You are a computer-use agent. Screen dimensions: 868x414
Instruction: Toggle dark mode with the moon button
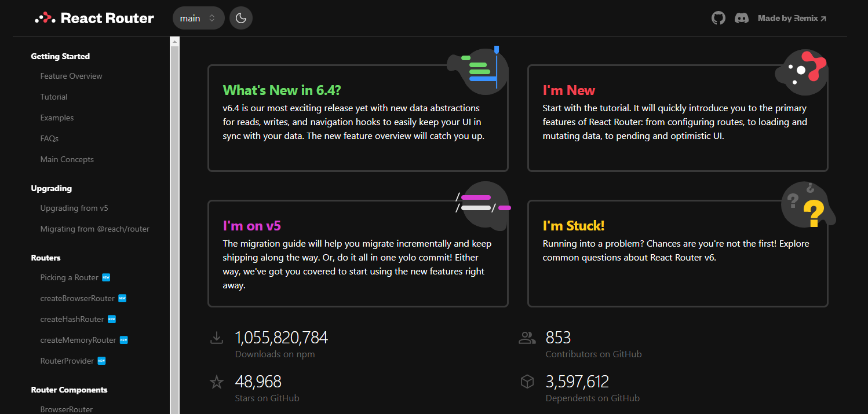(x=241, y=18)
